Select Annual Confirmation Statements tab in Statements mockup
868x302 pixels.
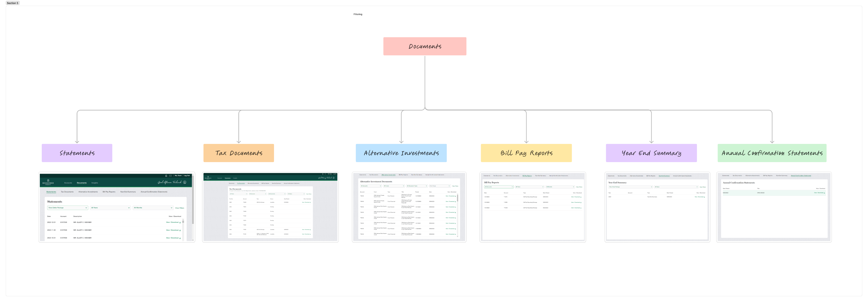tap(154, 192)
